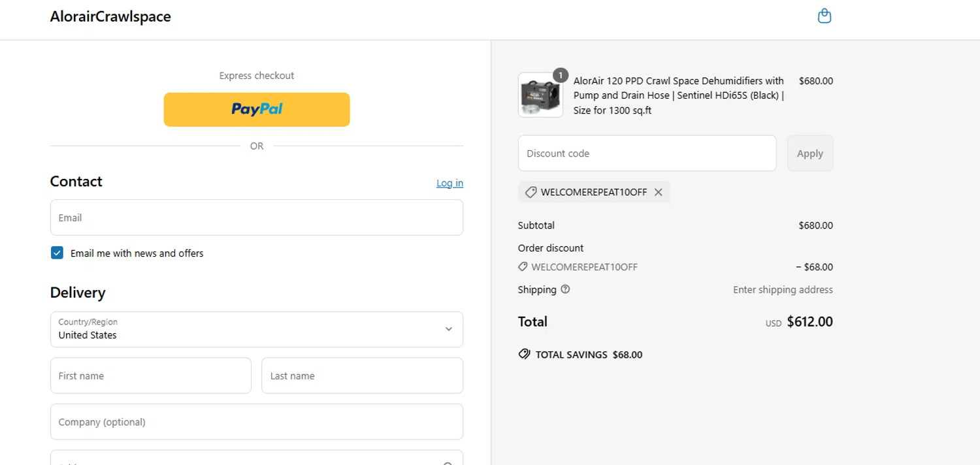Click the Contact section heading
980x465 pixels.
tap(76, 182)
